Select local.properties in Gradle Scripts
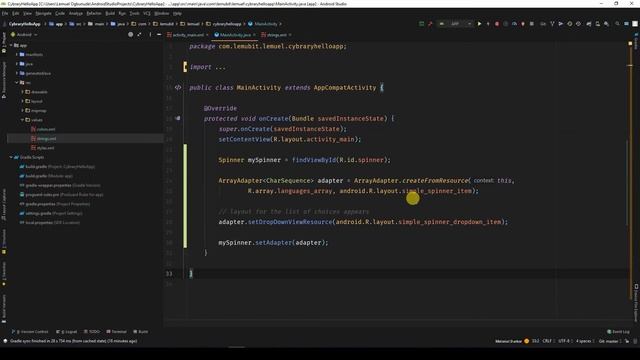The height and width of the screenshot is (360, 640). (x=49, y=222)
